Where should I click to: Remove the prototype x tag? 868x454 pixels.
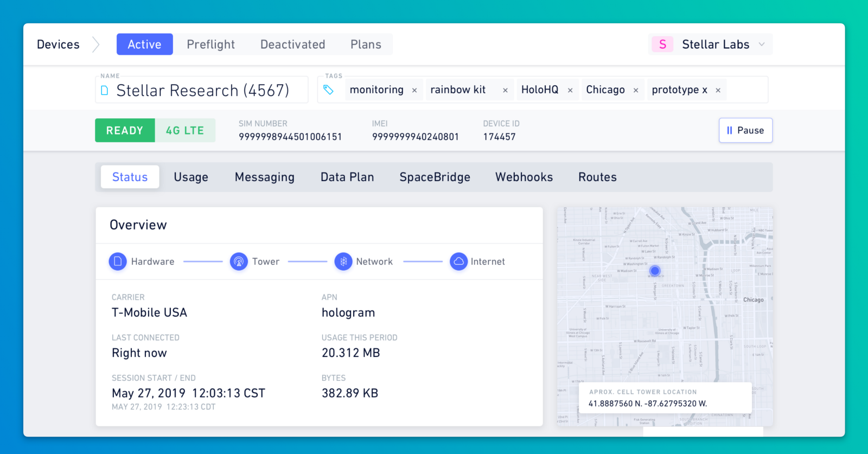tap(718, 90)
